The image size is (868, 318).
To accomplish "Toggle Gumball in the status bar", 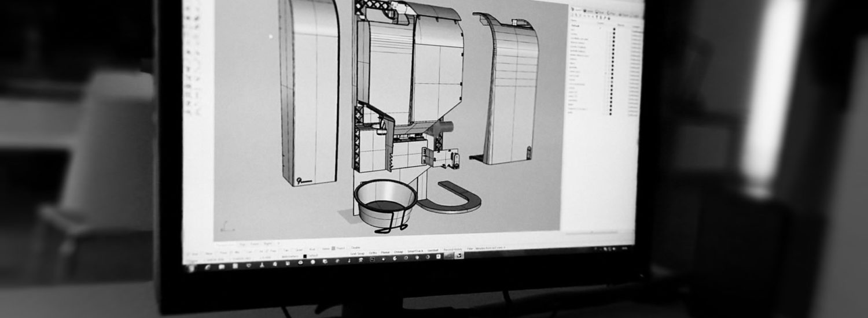I will [x=433, y=250].
